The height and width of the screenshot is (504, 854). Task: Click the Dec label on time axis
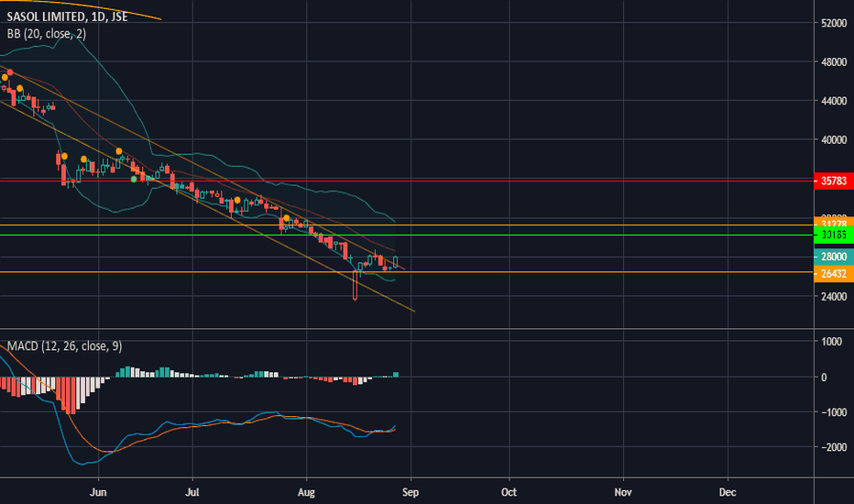pyautogui.click(x=728, y=492)
